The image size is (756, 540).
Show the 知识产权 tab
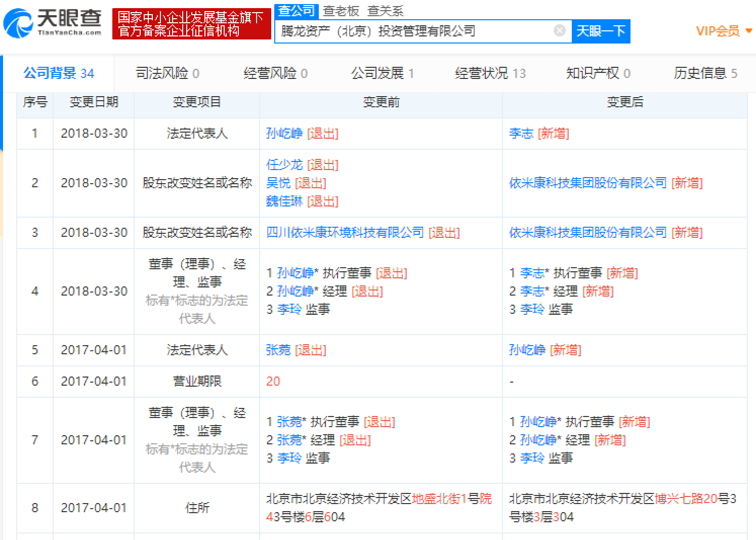pos(598,73)
